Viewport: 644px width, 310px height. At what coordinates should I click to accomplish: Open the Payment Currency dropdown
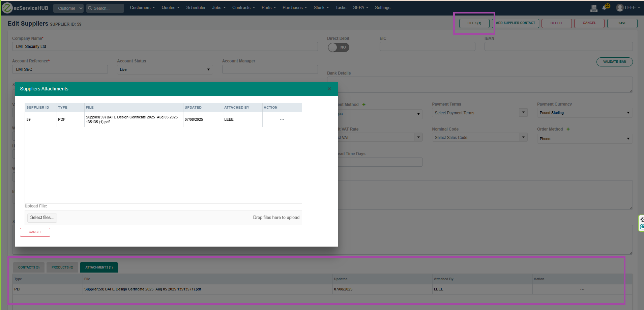click(x=584, y=113)
